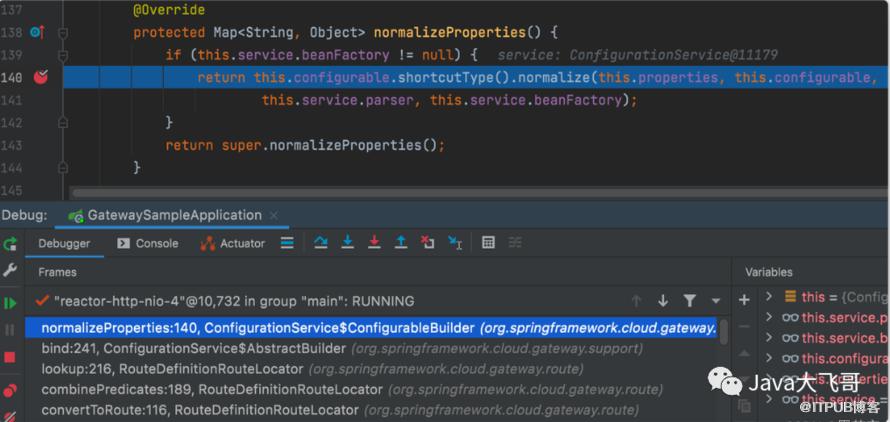This screenshot has height=422, width=890.
Task: Click the Step Over debug icon
Action: (x=321, y=243)
